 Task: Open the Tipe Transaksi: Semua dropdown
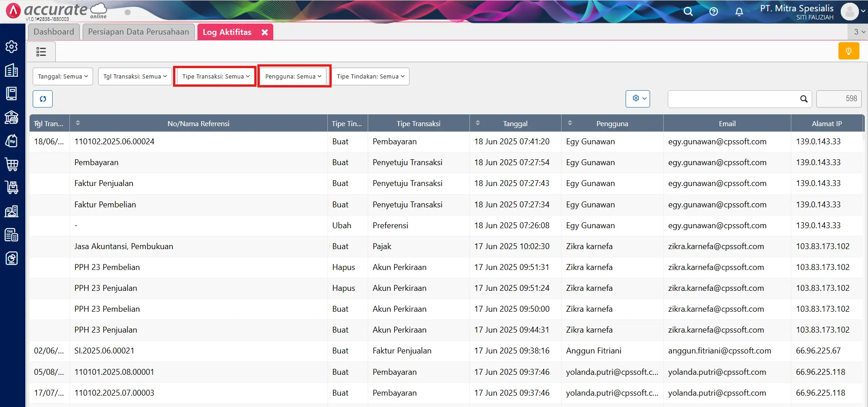coord(216,77)
